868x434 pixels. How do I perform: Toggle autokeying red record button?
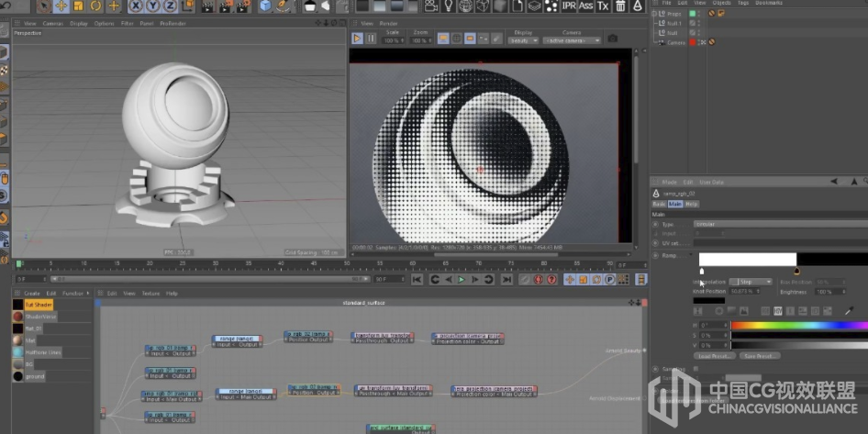pos(538,280)
